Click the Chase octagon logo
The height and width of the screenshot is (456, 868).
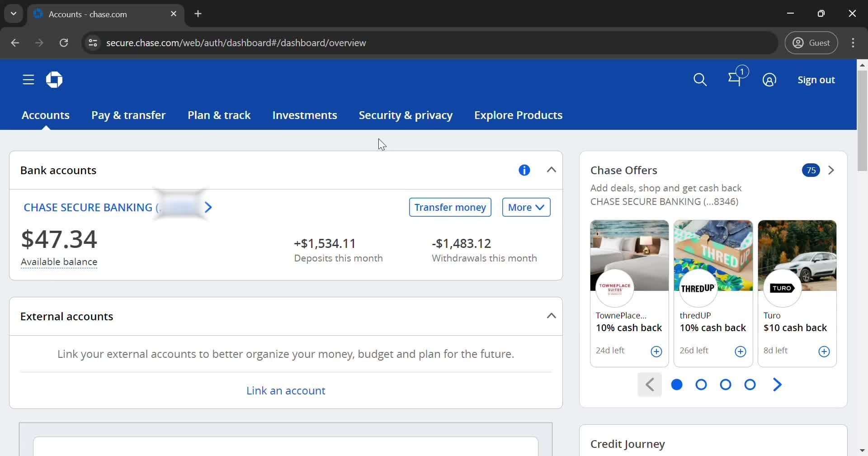tap(54, 80)
